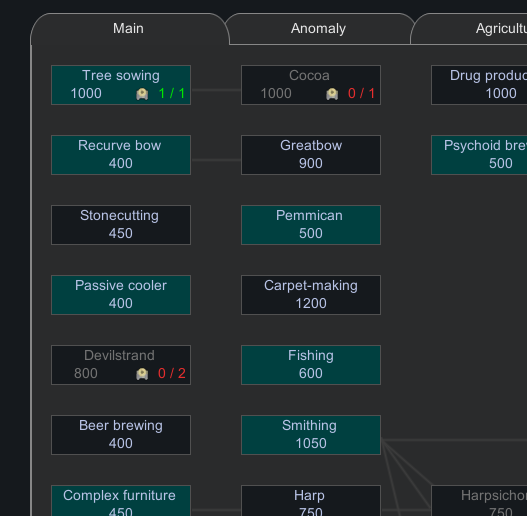Viewport: 527px width, 516px height.
Task: Select the Recurve bow research project
Action: tap(121, 155)
